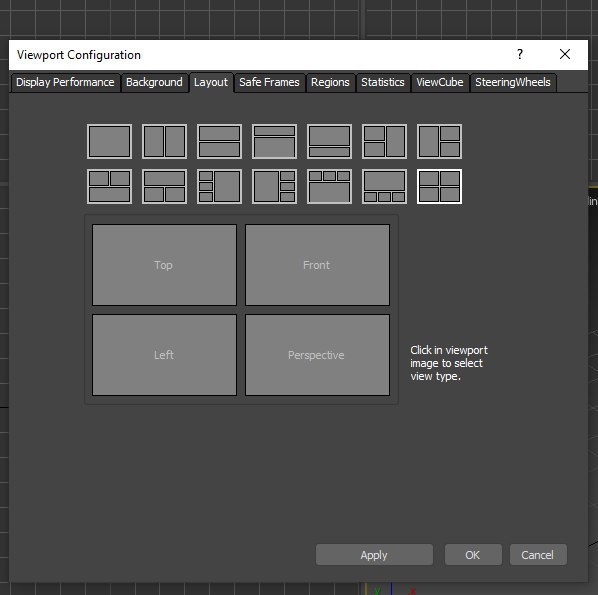
Task: Click the Top viewport preview image
Action: pos(164,265)
